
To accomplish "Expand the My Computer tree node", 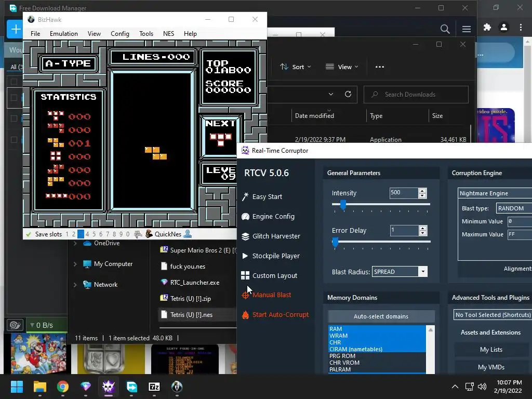I will 75,264.
